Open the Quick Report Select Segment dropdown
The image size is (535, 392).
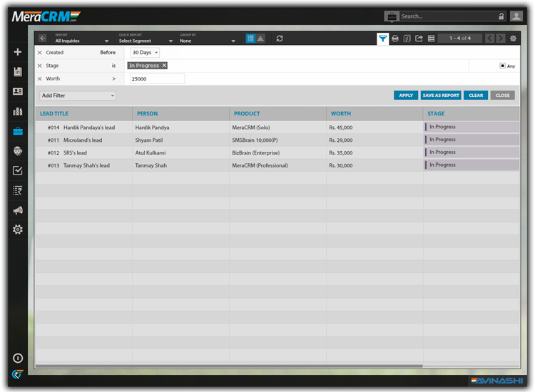coord(146,38)
